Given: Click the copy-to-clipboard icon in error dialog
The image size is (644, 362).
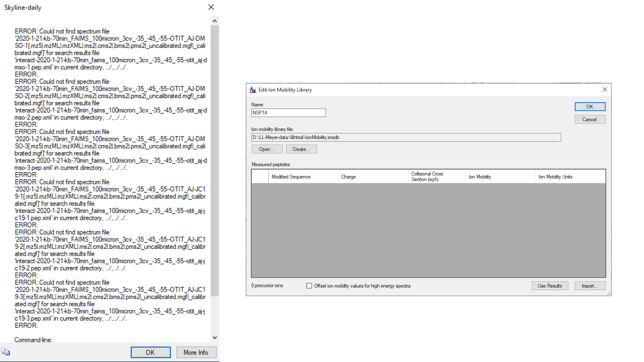Looking at the screenshot, I should coord(6,352).
